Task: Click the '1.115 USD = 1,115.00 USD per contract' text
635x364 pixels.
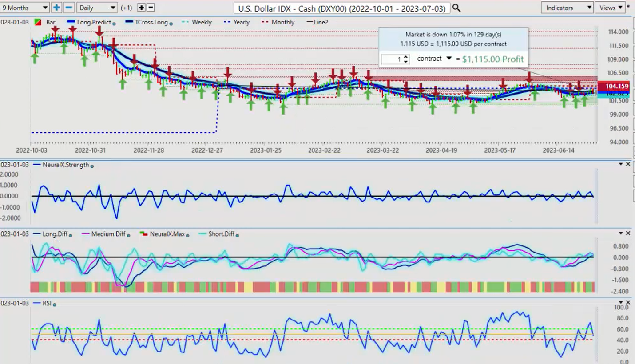Action: pos(453,44)
